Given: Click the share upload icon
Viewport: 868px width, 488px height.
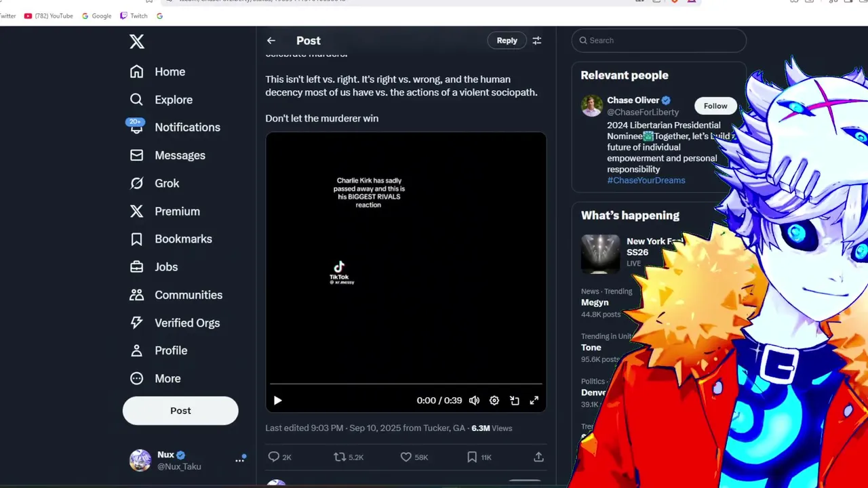Looking at the screenshot, I should 538,457.
